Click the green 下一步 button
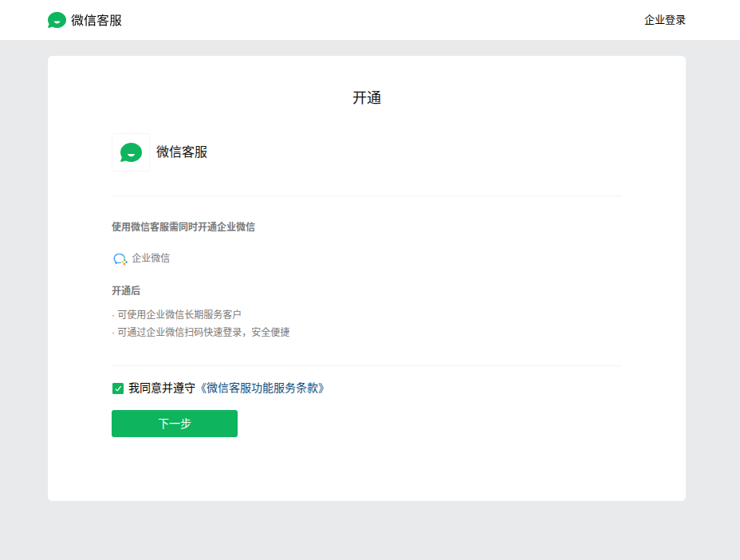The image size is (740, 560). [175, 424]
